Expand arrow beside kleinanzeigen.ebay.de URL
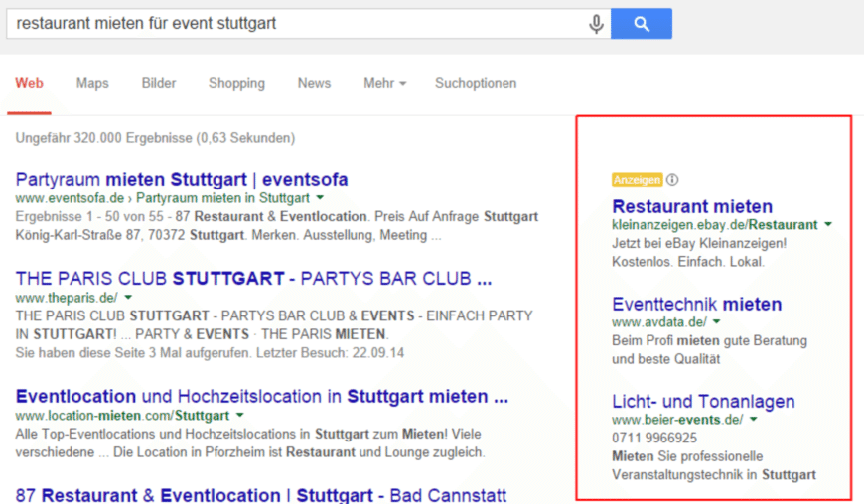 click(x=827, y=224)
